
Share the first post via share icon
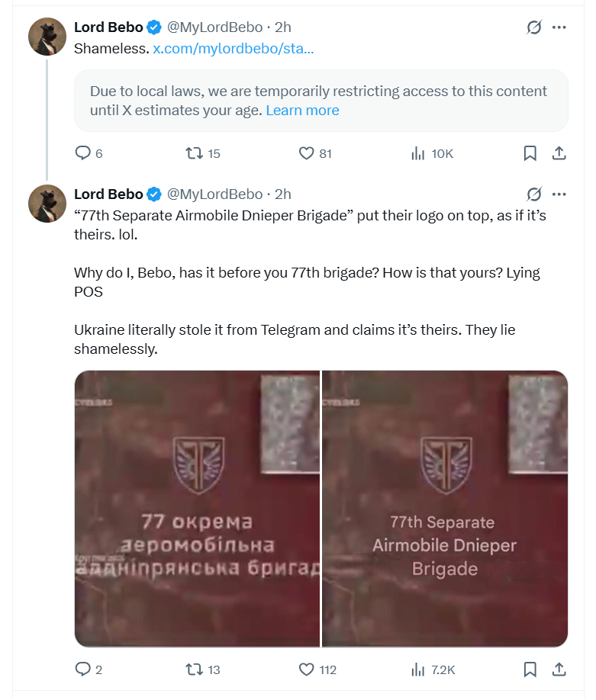click(559, 153)
